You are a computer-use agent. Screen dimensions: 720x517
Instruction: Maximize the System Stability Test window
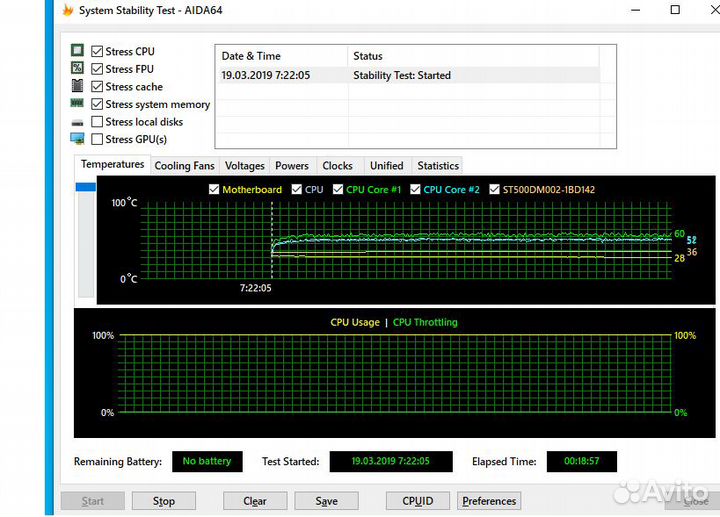coord(675,10)
